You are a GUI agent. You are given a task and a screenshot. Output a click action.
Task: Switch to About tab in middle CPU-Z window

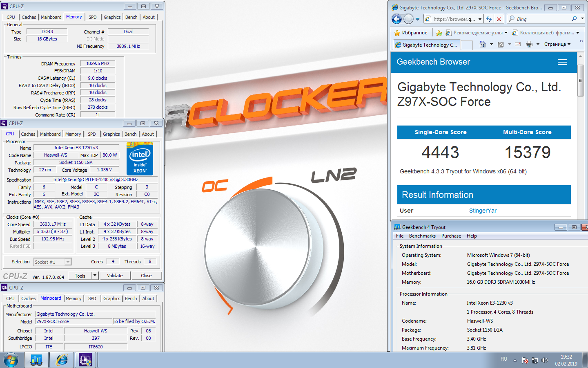click(x=148, y=134)
